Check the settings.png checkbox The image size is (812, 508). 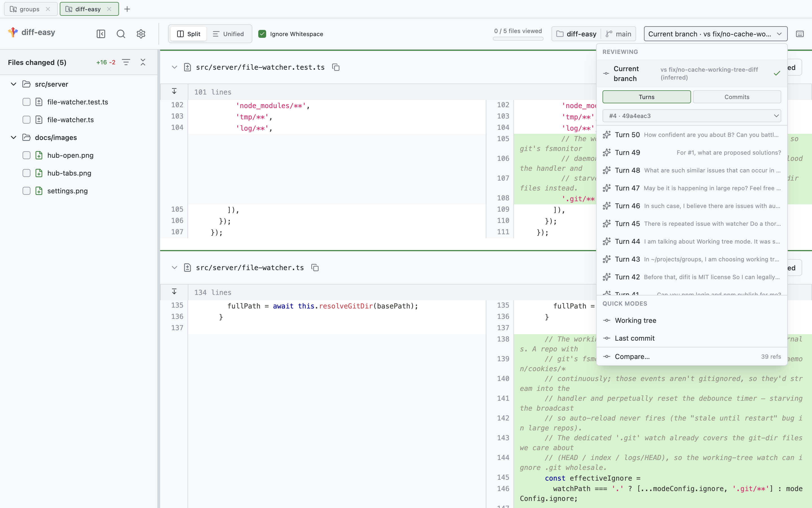tap(27, 191)
